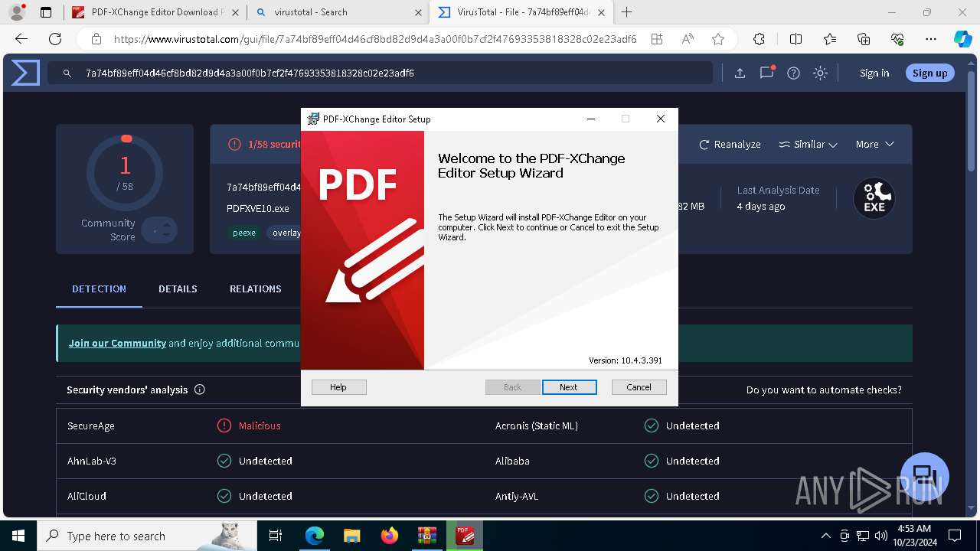The width and height of the screenshot is (980, 551).
Task: Open Edge tab actions menu icon
Action: [46, 12]
